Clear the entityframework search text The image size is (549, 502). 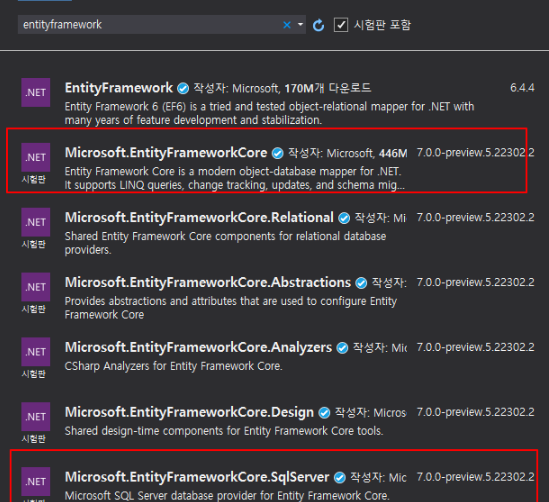point(287,25)
